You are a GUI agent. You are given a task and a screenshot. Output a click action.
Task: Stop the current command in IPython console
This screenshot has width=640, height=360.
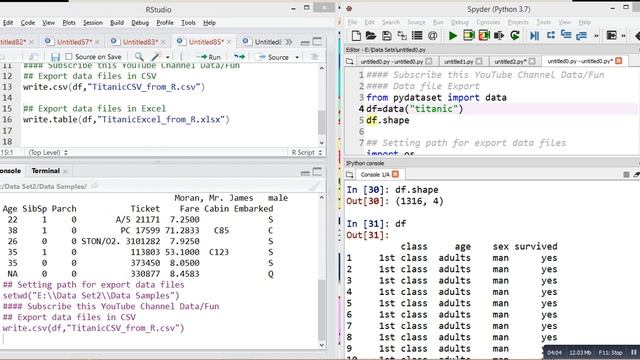626,175
